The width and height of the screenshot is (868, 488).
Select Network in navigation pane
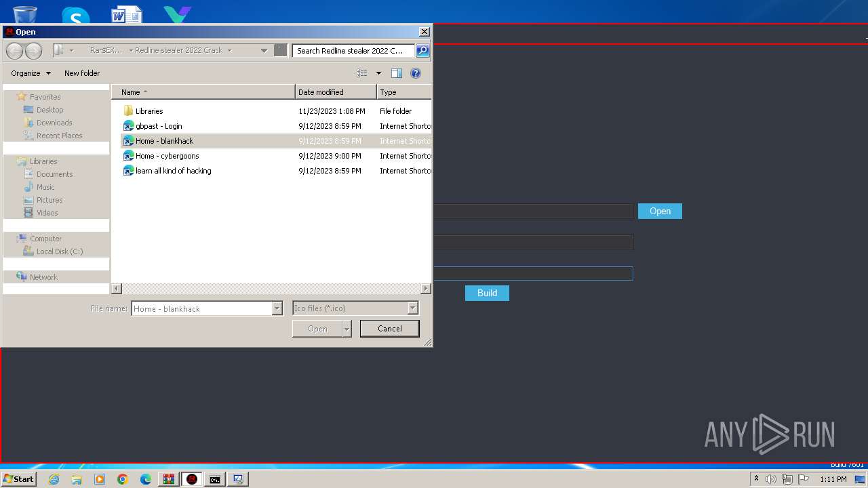point(43,277)
